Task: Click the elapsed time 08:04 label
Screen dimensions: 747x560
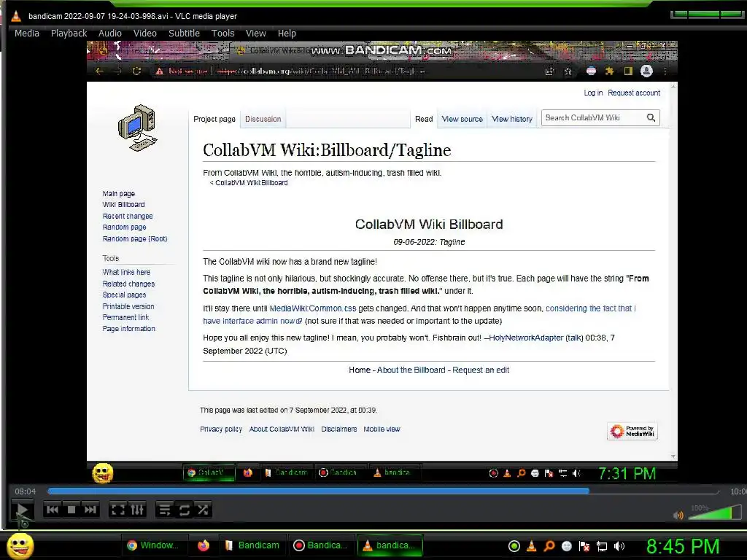Action: [x=26, y=491]
